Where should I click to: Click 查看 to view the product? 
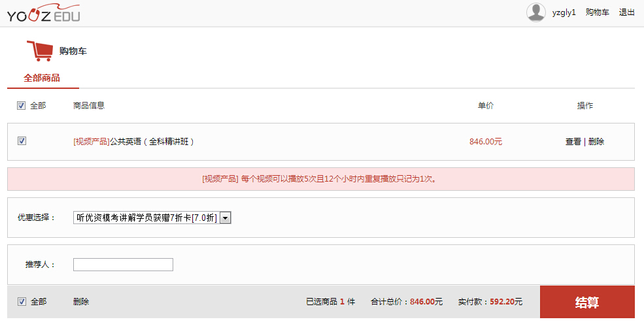click(573, 142)
